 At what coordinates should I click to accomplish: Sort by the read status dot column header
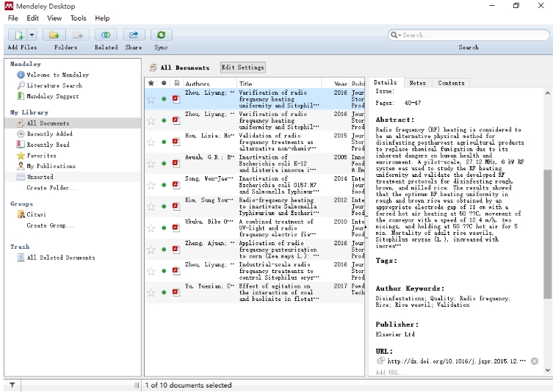point(164,83)
